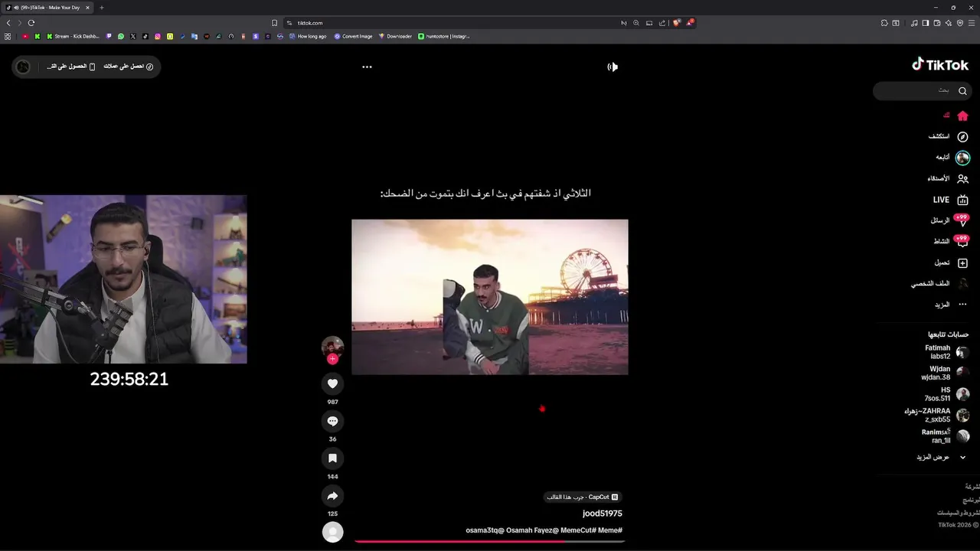
Task: Reload the page in the browser
Action: point(31,23)
